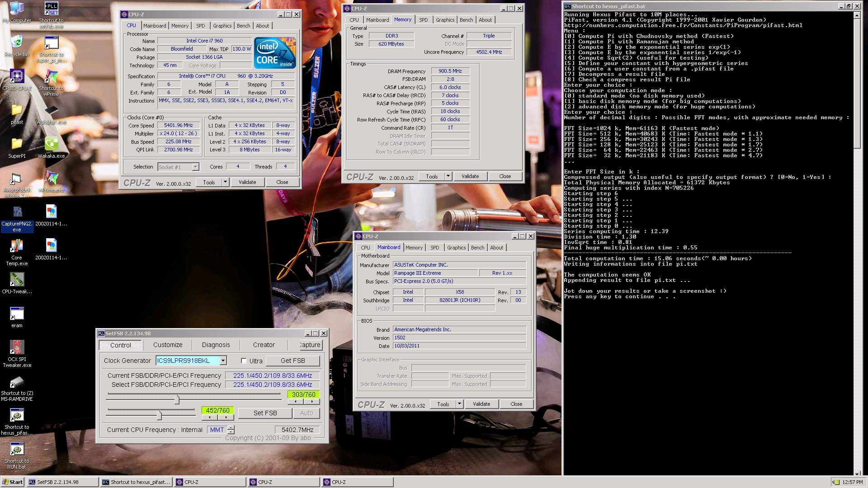Viewport: 868px width, 488px height.
Task: Launch wPrime.exe desktop icon
Action: [x=51, y=182]
